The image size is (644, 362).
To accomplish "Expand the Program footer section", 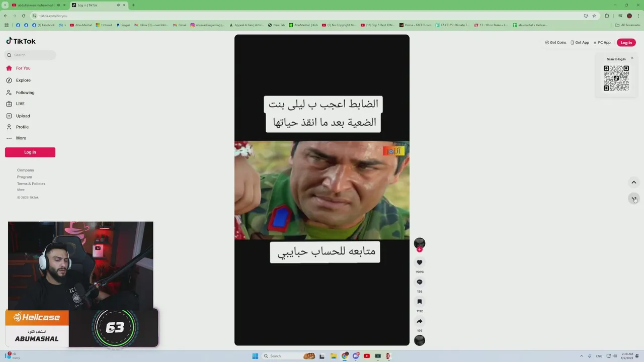I will pos(25,176).
